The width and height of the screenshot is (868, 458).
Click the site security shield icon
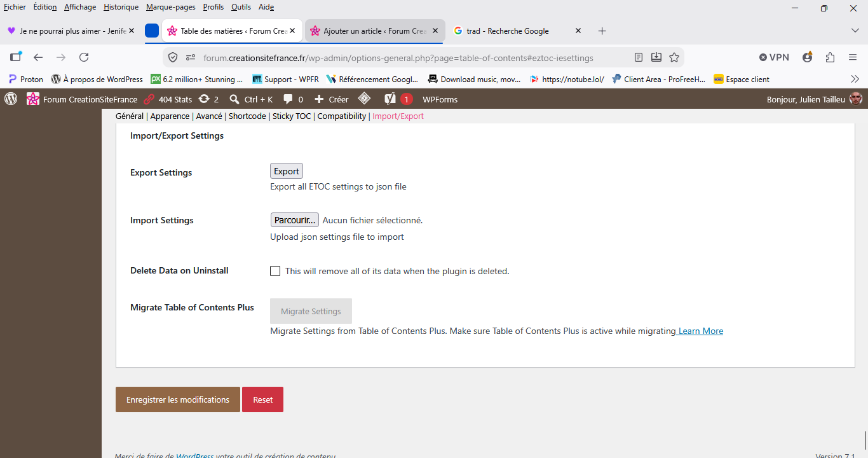click(x=173, y=57)
